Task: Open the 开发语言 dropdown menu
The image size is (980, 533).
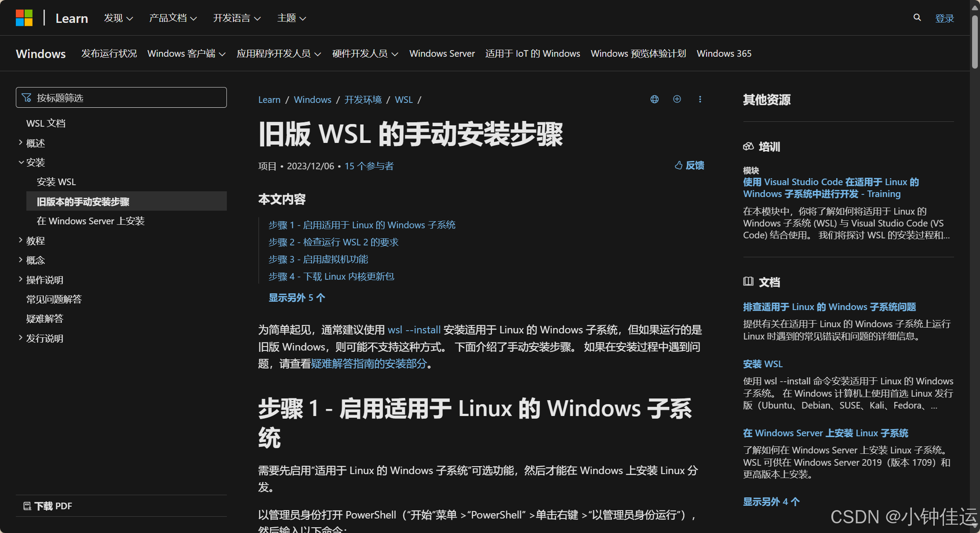Action: click(237, 18)
